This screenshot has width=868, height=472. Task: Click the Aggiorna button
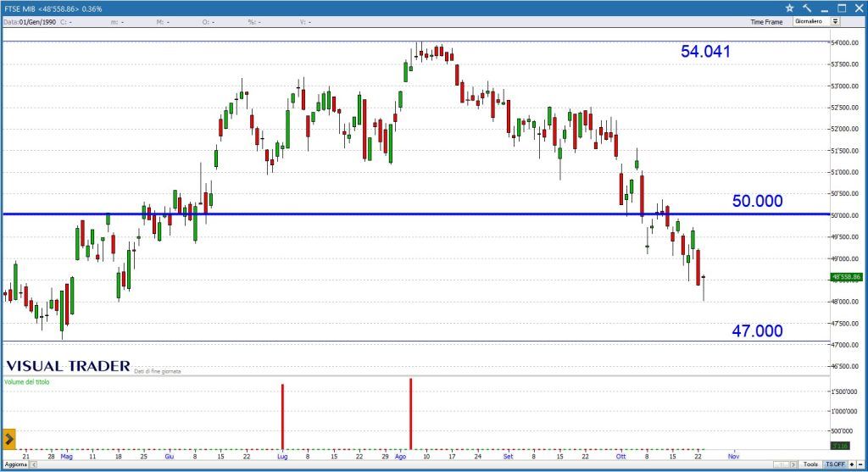coord(16,464)
